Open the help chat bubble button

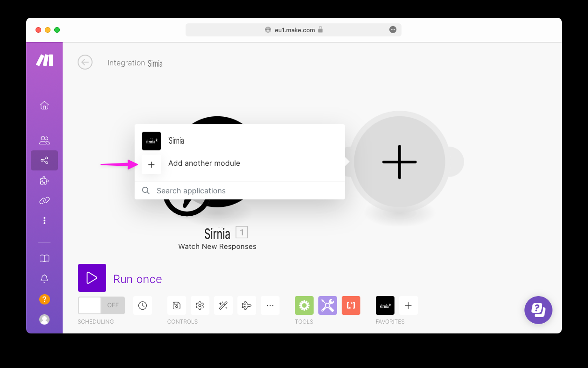point(538,310)
